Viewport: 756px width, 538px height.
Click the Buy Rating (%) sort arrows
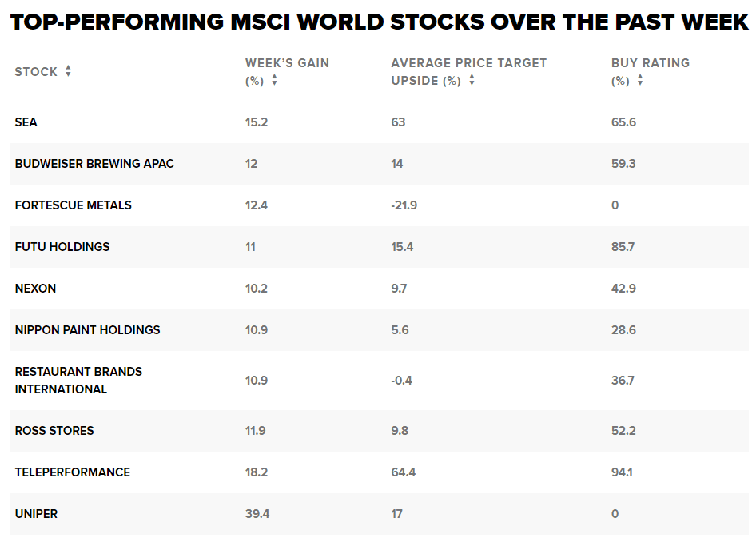coord(640,81)
